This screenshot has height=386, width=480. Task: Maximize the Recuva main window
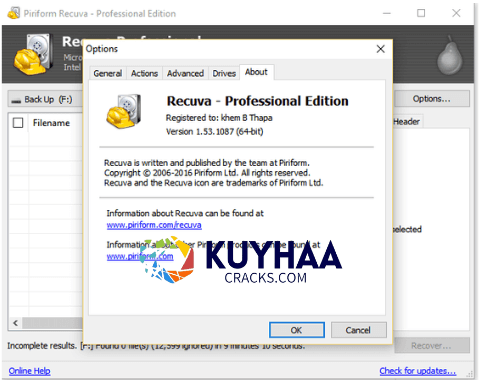pyautogui.click(x=421, y=13)
